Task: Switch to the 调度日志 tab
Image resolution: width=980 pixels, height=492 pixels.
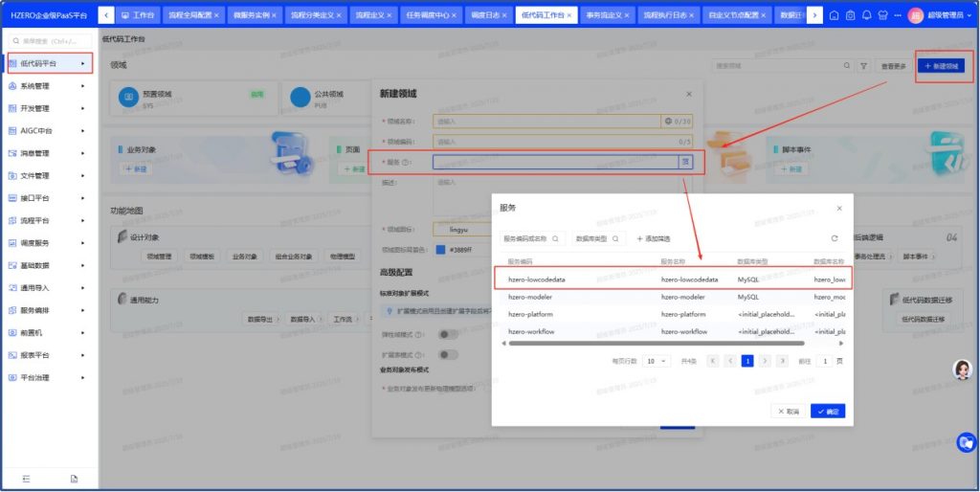Action: pos(487,15)
